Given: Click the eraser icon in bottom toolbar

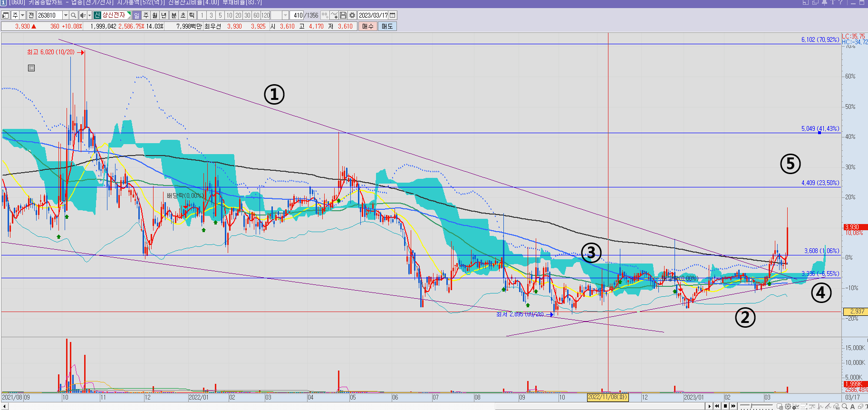Looking at the screenshot, I should pyautogui.click(x=860, y=406).
